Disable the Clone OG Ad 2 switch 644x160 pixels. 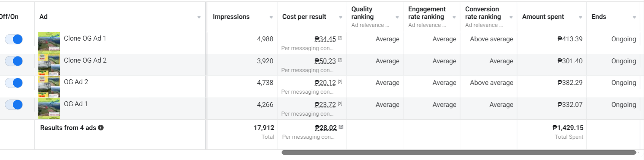click(14, 61)
